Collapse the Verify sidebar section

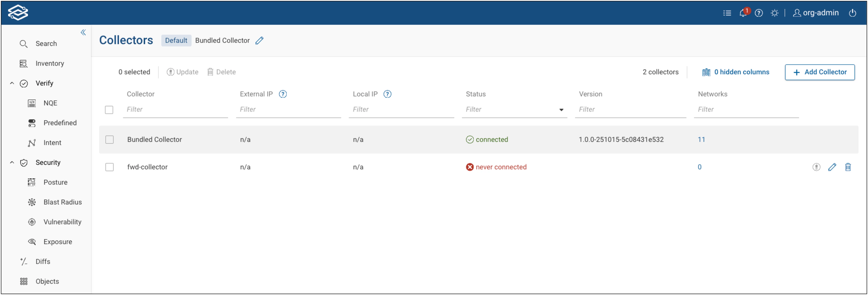click(12, 83)
